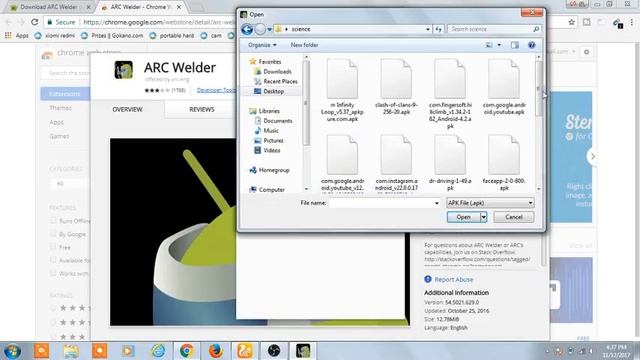This screenshot has height=360, width=640.
Task: Open the Videos library
Action: click(267, 150)
